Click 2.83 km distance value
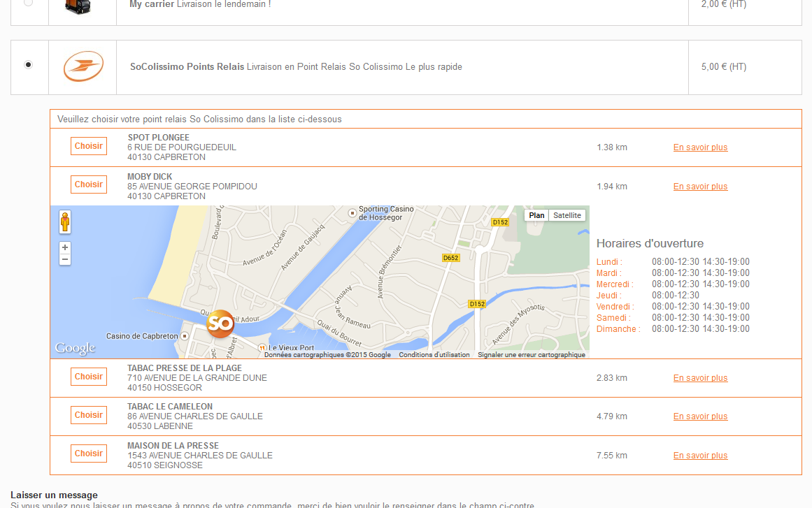This screenshot has width=812, height=508. (611, 378)
